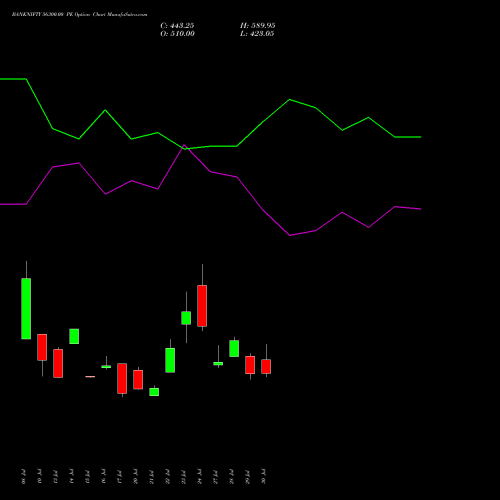Click the 08 Jul date label
The height and width of the screenshot is (500, 500).
point(23,477)
